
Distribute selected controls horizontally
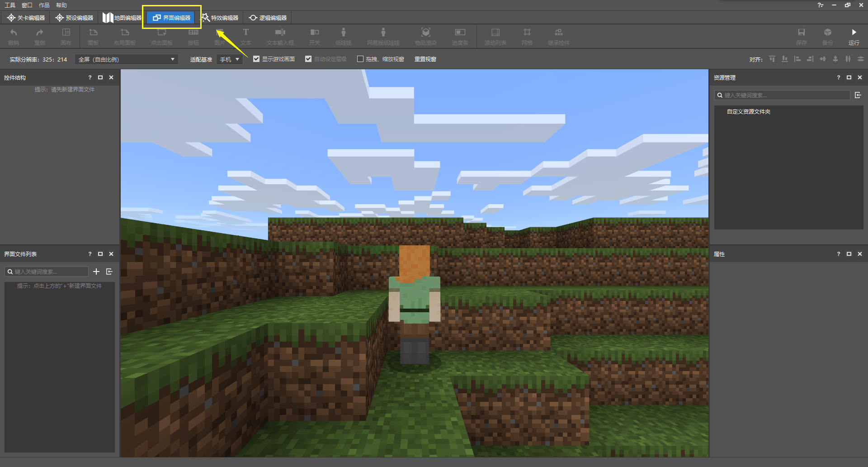(x=848, y=59)
